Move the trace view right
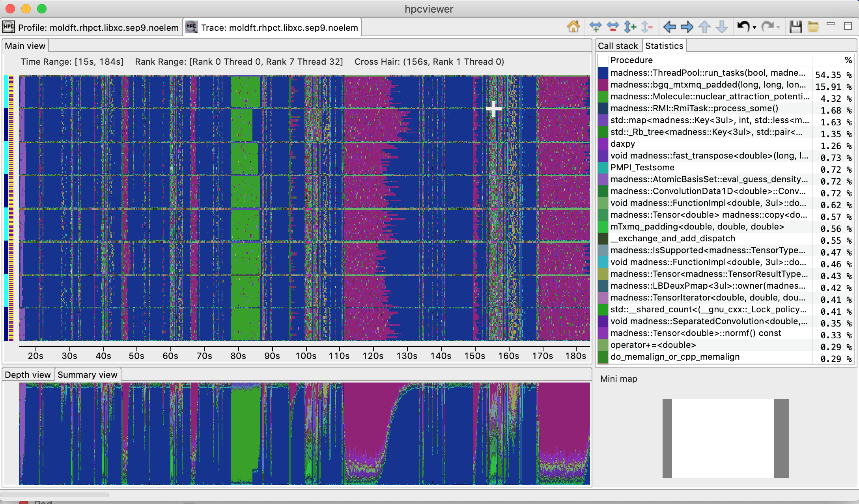 click(x=687, y=27)
